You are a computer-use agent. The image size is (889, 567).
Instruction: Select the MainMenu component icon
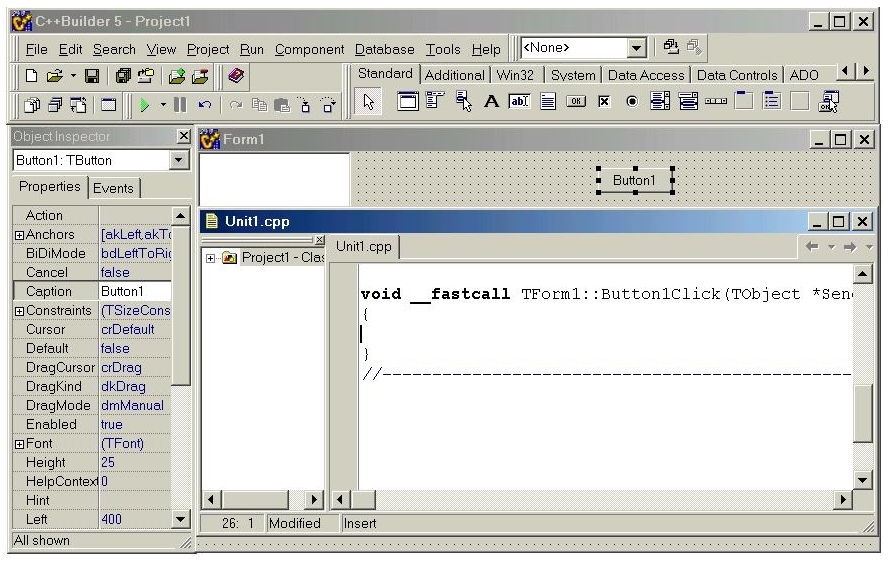(435, 101)
